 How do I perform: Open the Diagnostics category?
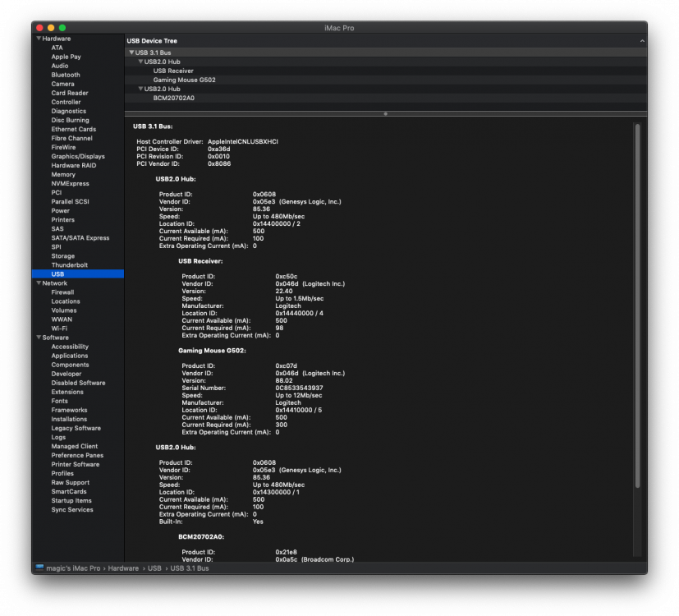pyautogui.click(x=68, y=112)
